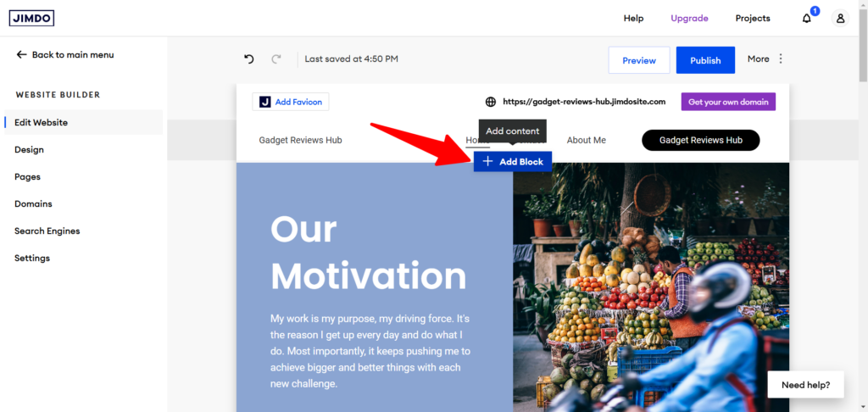Click Get your own domain

pyautogui.click(x=728, y=102)
